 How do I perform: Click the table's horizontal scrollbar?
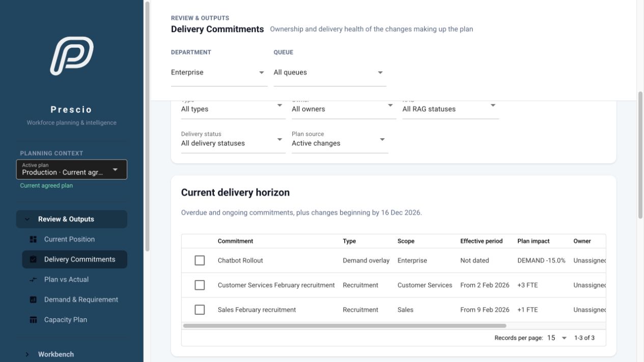(345, 325)
